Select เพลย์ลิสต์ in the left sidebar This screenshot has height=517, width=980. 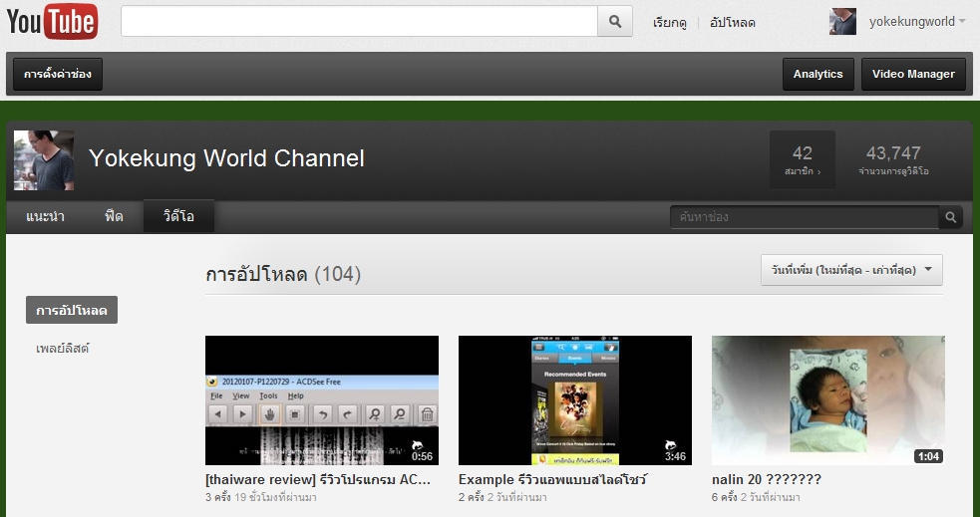click(63, 349)
